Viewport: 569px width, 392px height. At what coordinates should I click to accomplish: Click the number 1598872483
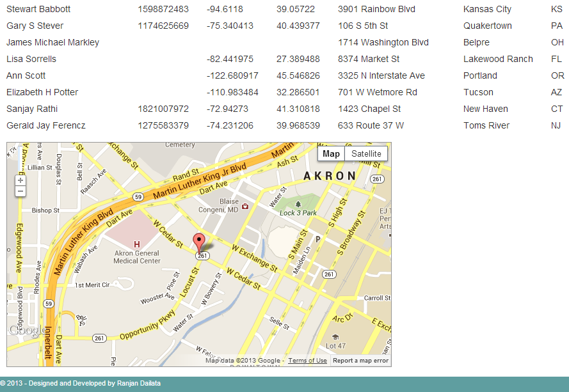163,9
